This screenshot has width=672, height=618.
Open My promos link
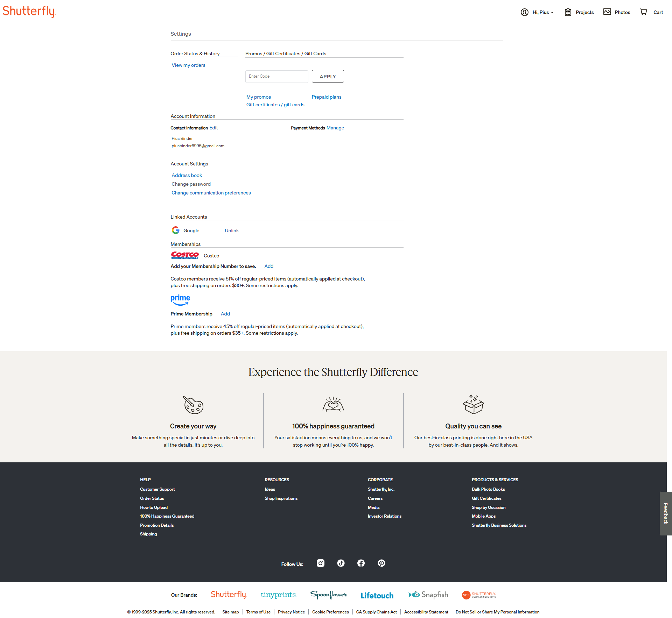click(x=258, y=97)
